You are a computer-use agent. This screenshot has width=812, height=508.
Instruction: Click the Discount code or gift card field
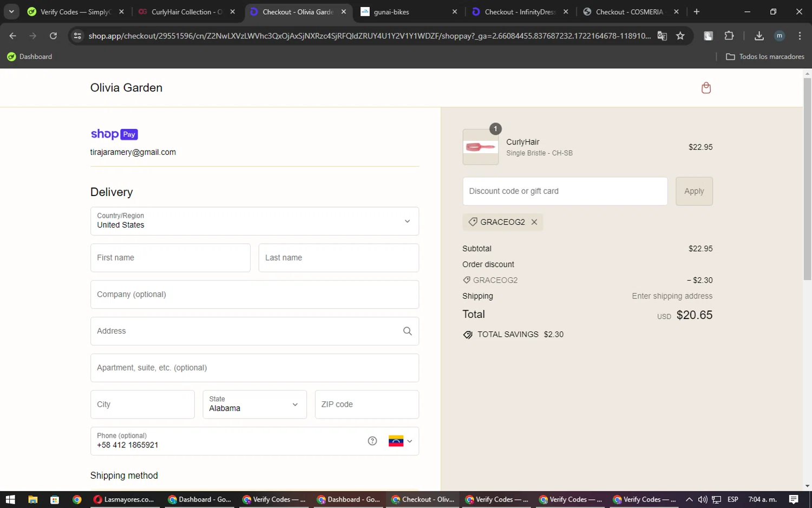(x=565, y=191)
